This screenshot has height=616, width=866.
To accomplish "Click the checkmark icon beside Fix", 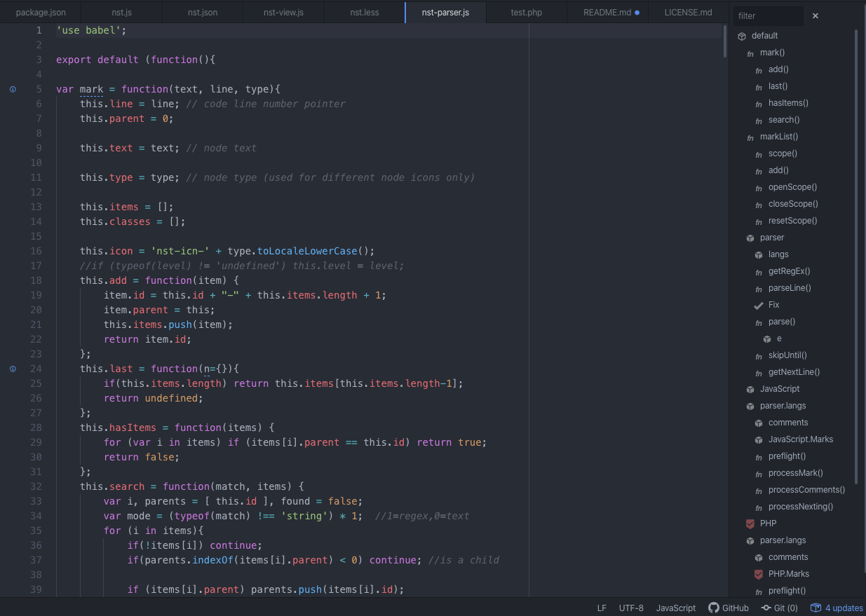I will pos(759,306).
